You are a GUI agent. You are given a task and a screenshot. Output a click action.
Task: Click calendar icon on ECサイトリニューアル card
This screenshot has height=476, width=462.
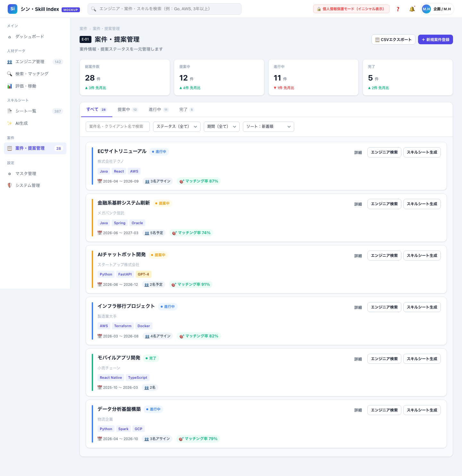(100, 181)
